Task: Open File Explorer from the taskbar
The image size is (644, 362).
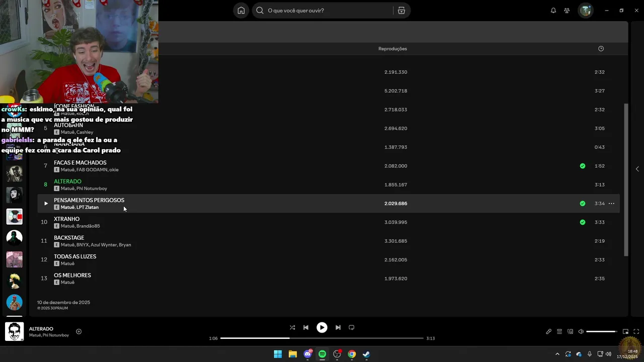Action: [x=293, y=354]
